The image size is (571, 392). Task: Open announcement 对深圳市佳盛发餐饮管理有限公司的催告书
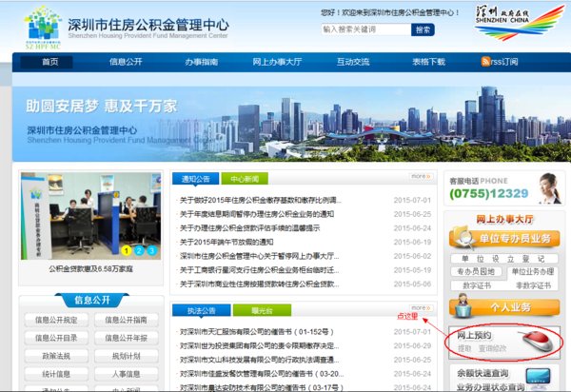(261, 374)
